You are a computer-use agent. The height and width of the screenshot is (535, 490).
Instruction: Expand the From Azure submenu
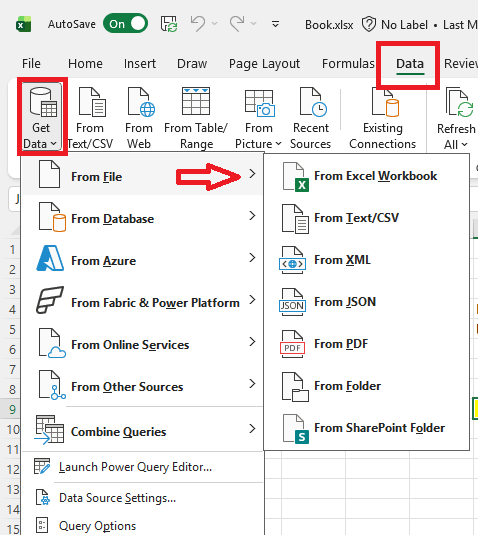(143, 260)
